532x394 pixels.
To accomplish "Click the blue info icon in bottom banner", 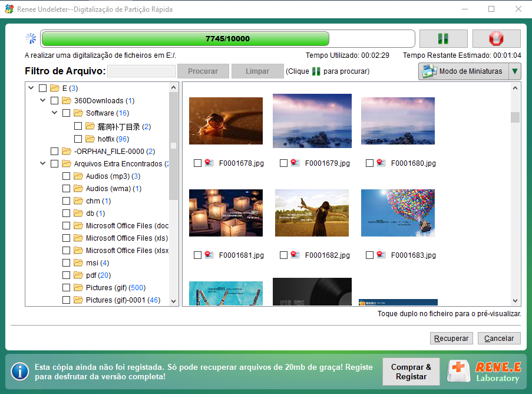I will point(19,372).
